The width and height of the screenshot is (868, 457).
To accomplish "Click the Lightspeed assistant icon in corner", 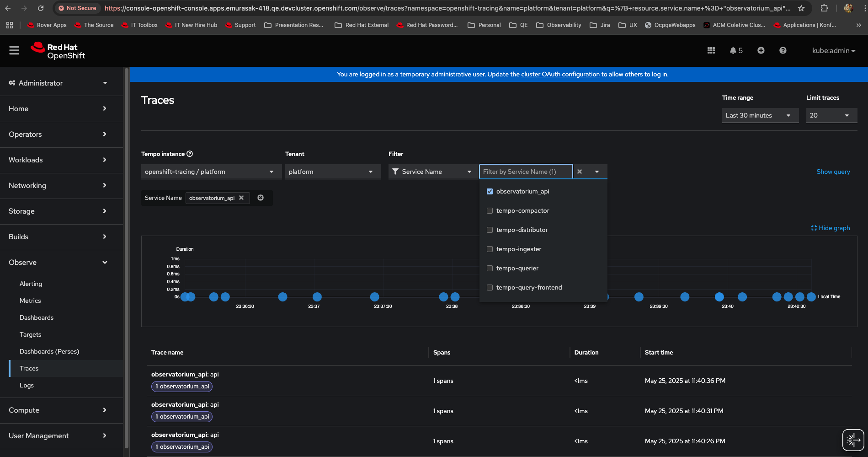I will [x=852, y=440].
